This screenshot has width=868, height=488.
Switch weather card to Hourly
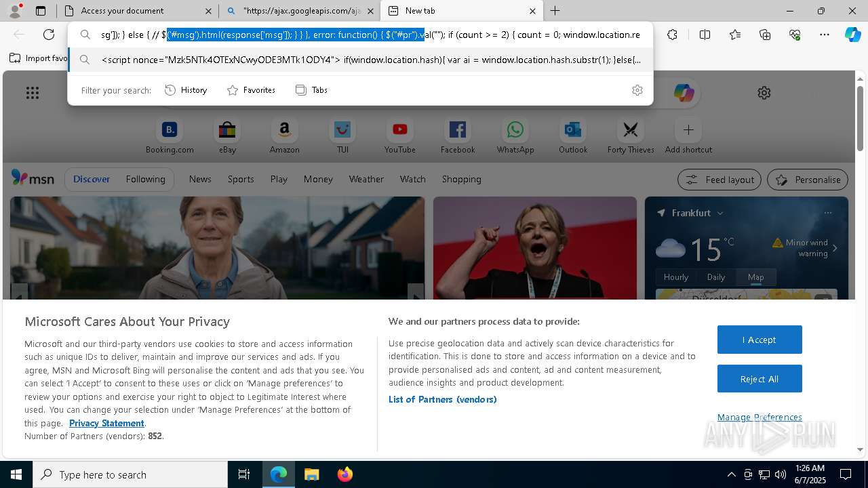coord(675,277)
